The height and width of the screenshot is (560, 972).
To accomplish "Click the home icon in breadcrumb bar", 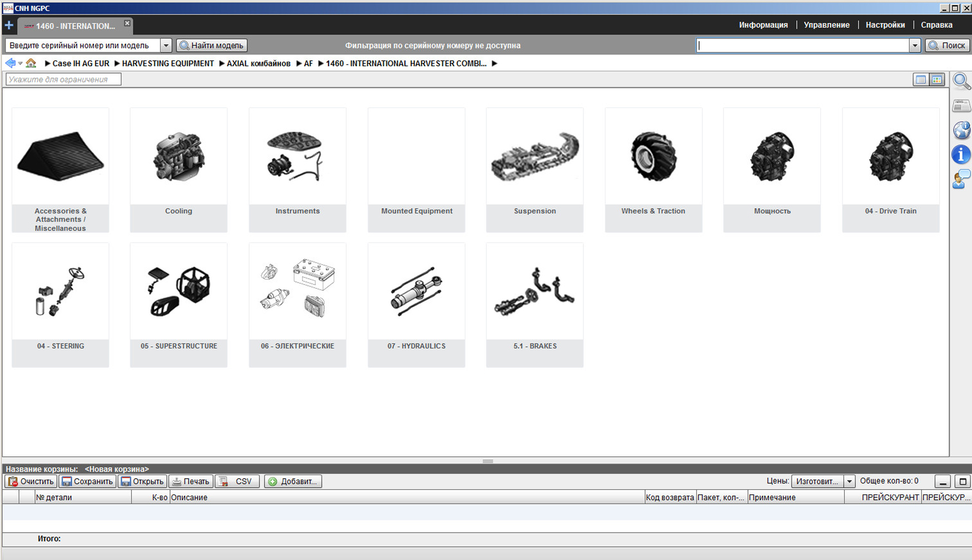I will pyautogui.click(x=31, y=63).
